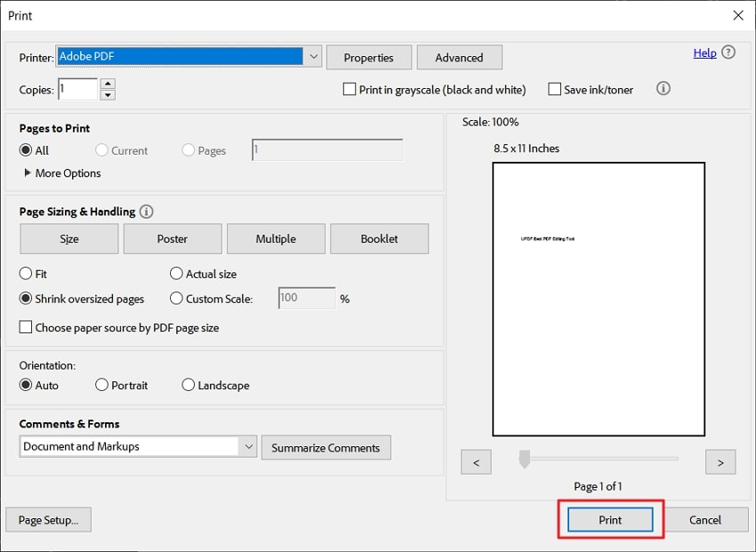Image resolution: width=756 pixels, height=552 pixels.
Task: Go to previous page in preview
Action: coord(476,461)
